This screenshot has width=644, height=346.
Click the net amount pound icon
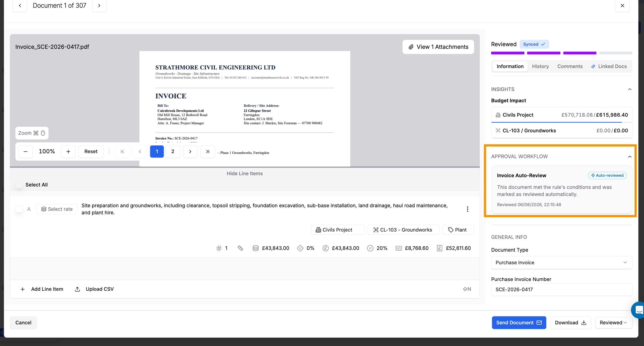coord(326,248)
